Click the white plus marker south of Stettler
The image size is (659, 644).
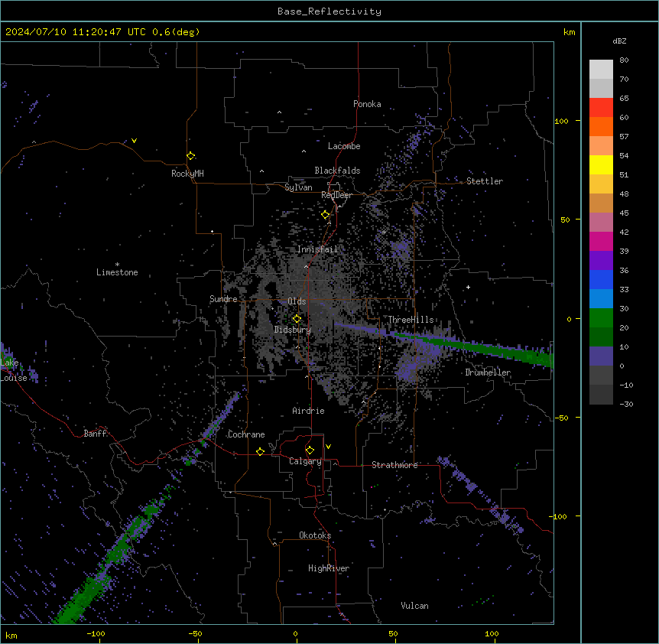tap(468, 287)
